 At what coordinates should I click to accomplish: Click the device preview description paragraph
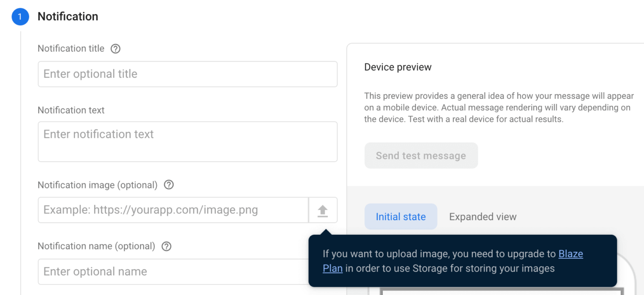(499, 108)
